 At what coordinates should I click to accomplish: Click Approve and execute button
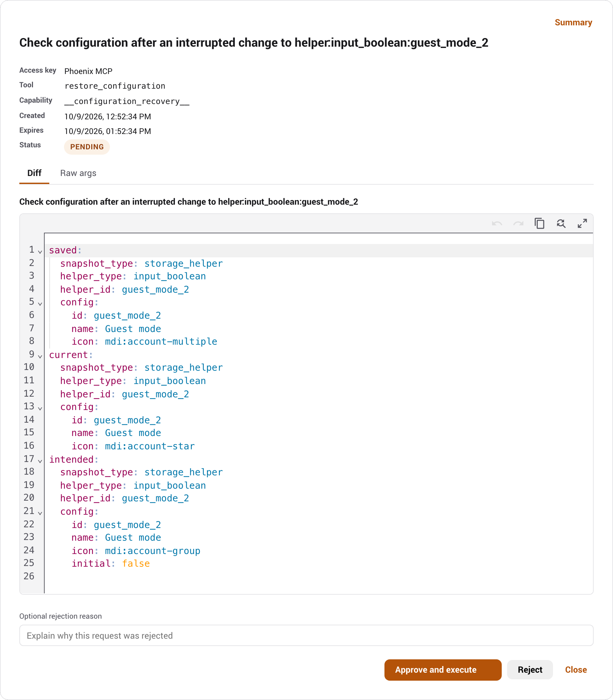point(443,670)
